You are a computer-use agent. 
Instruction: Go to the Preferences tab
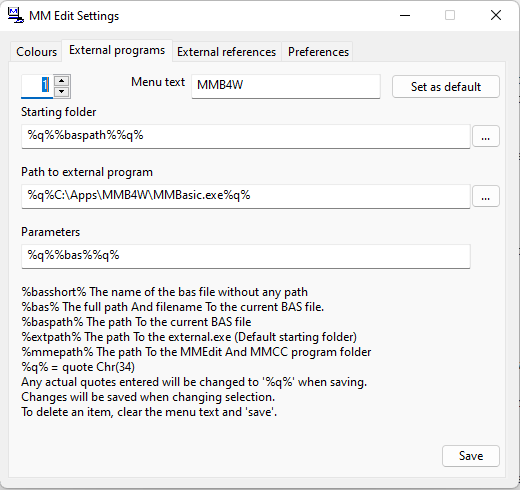click(318, 52)
